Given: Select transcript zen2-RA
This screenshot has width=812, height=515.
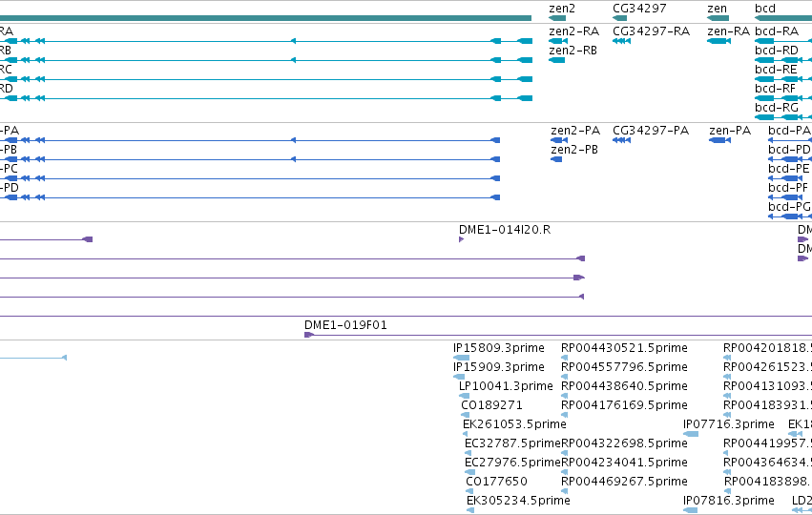Looking at the screenshot, I should tap(558, 41).
